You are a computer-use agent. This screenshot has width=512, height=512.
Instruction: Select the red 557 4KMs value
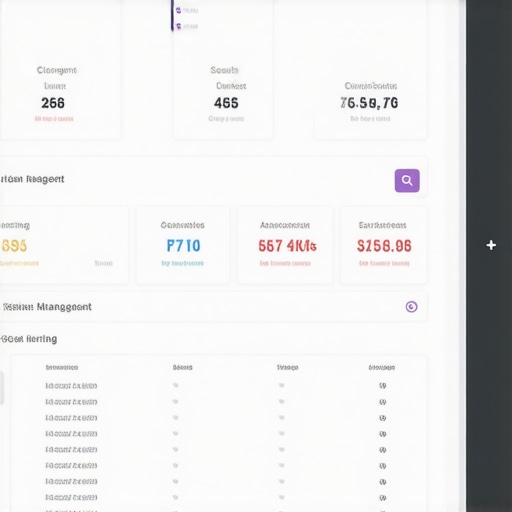287,246
